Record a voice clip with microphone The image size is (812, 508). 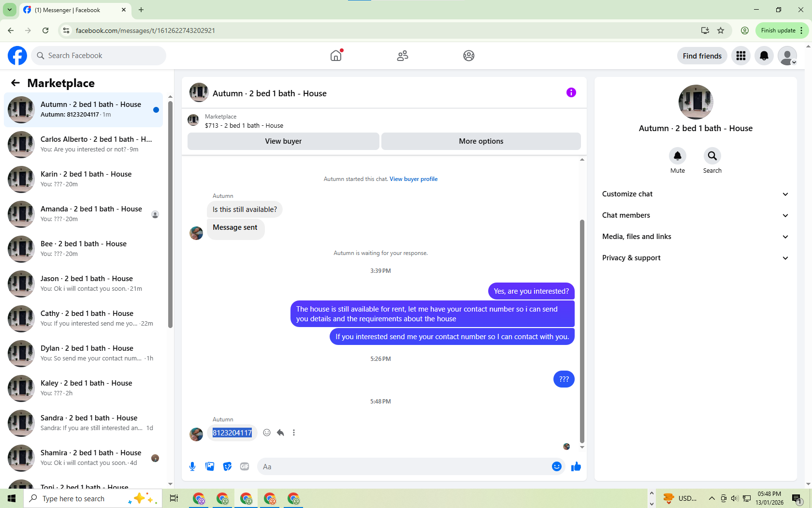tap(192, 466)
